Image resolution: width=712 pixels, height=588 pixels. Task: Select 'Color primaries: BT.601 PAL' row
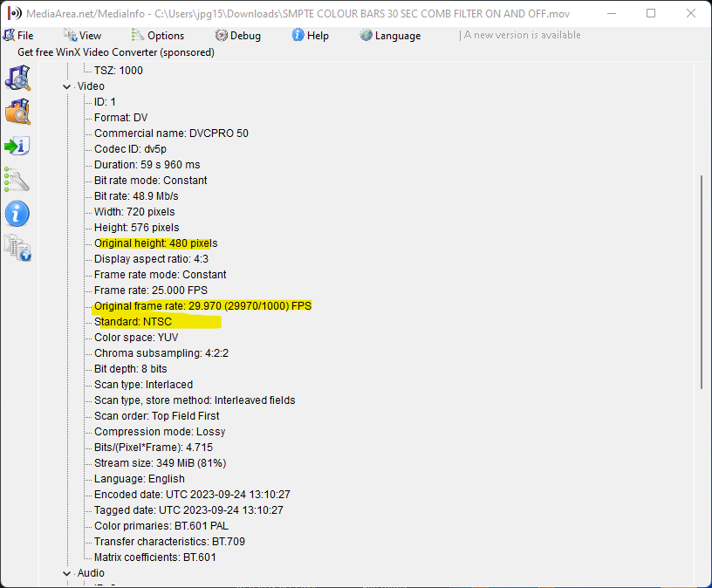pyautogui.click(x=161, y=526)
